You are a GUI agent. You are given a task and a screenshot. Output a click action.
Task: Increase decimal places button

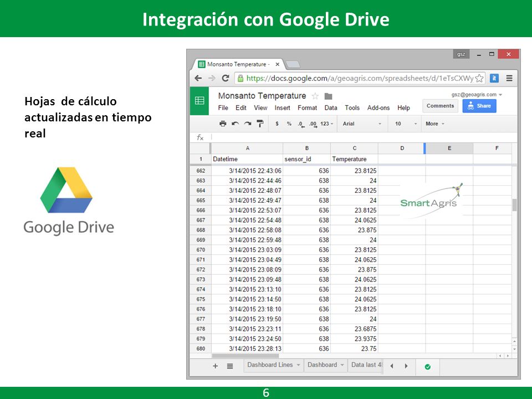click(313, 124)
